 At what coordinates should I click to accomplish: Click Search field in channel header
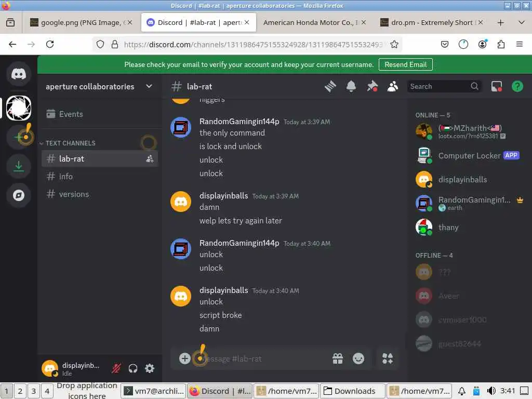pos(444,87)
